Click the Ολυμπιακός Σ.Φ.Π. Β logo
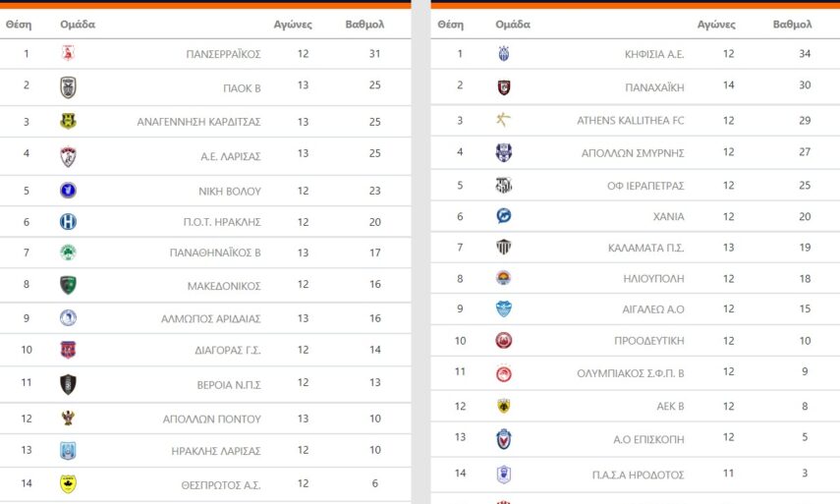This screenshot has height=504, width=840. click(x=504, y=372)
